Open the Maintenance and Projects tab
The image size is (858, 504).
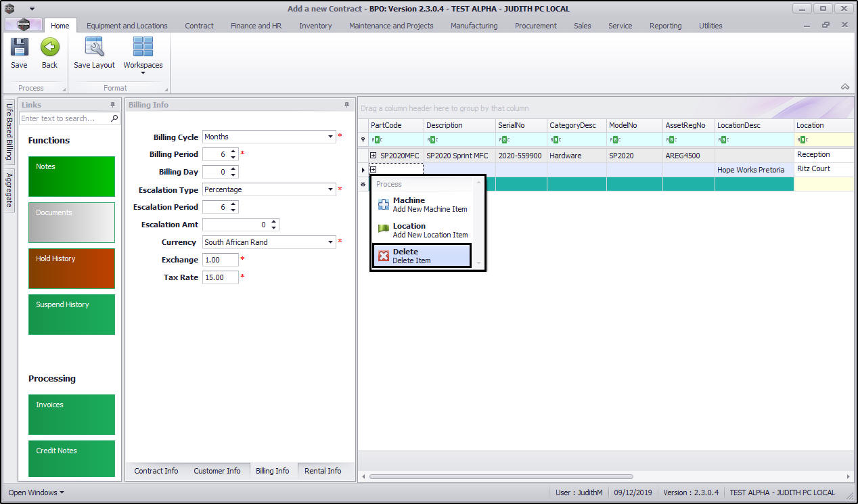391,26
